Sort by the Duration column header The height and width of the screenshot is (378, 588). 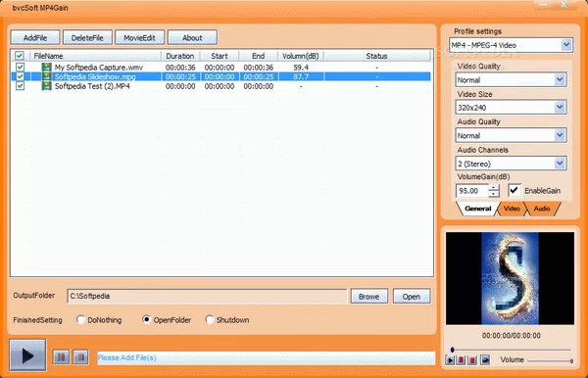(x=180, y=56)
